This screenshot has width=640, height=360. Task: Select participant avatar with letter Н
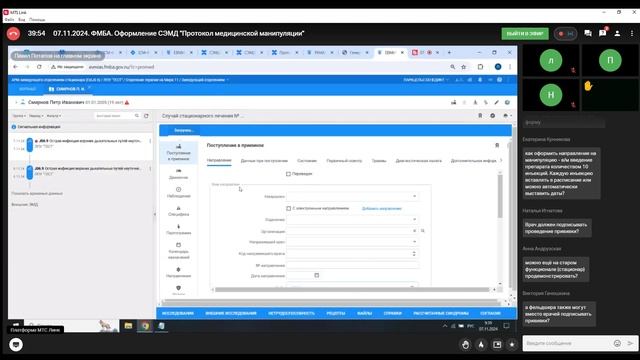(551, 95)
